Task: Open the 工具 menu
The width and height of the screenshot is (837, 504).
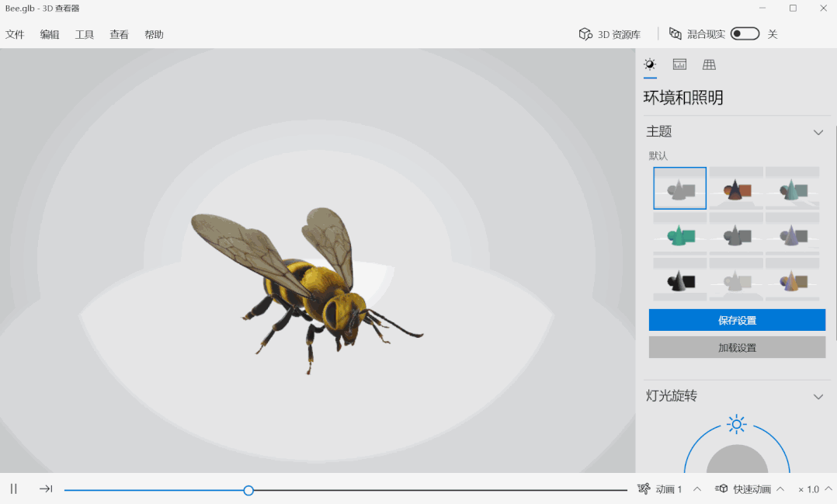Action: 85,35
